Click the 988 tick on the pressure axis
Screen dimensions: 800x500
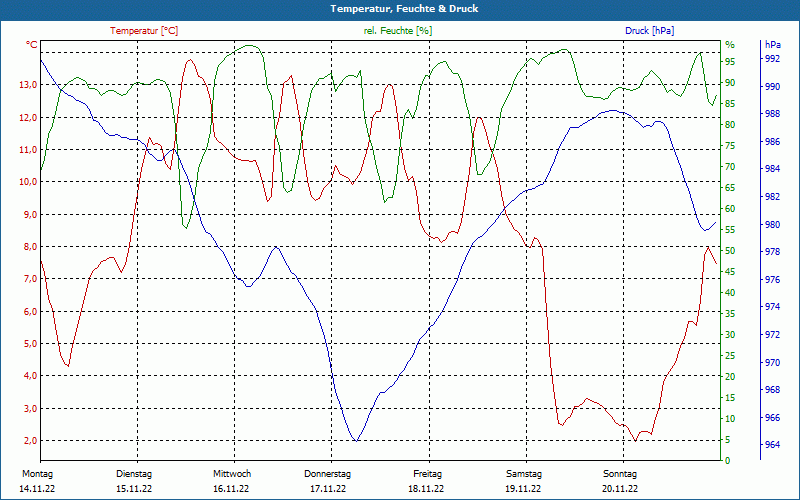coord(772,114)
